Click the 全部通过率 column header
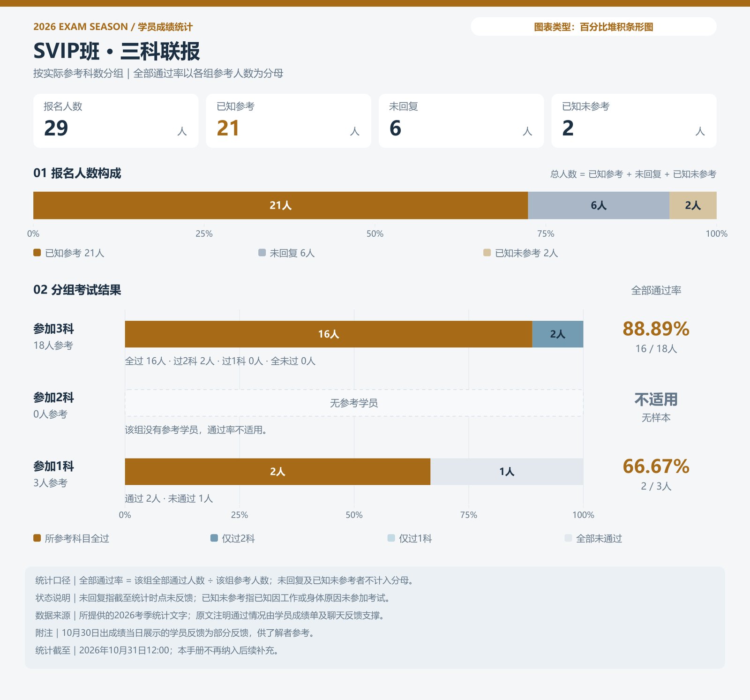 coord(656,290)
